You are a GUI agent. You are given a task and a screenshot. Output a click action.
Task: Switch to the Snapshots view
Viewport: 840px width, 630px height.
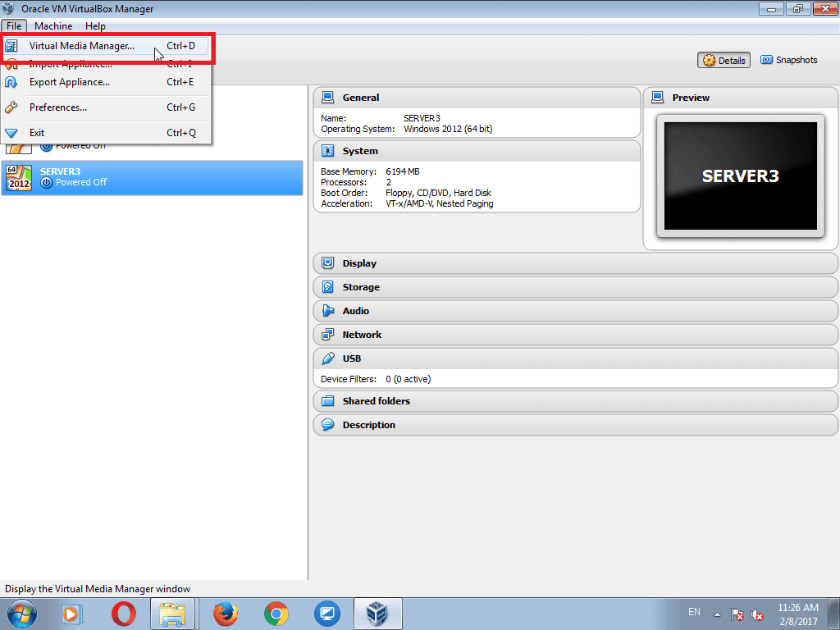(788, 60)
